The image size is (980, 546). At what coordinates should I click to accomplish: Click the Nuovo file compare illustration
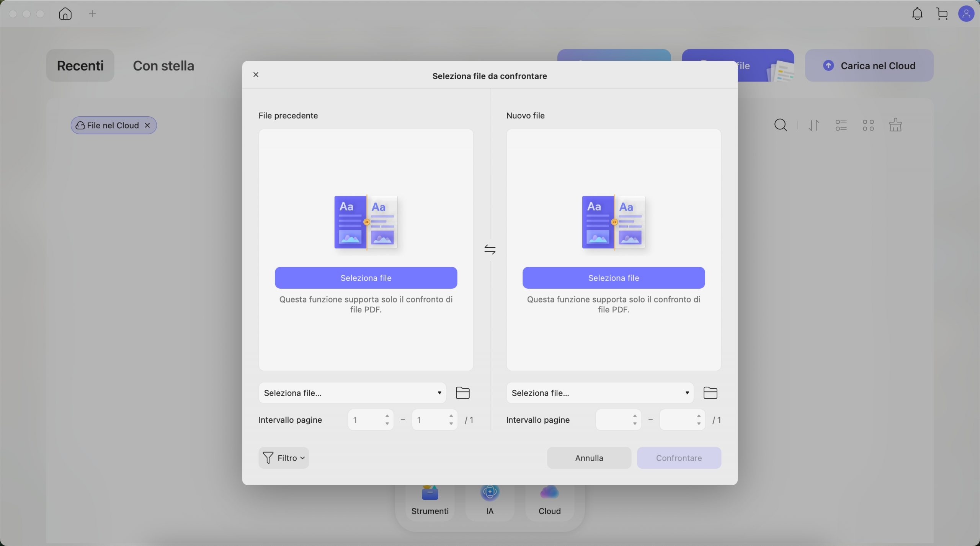coord(614,223)
